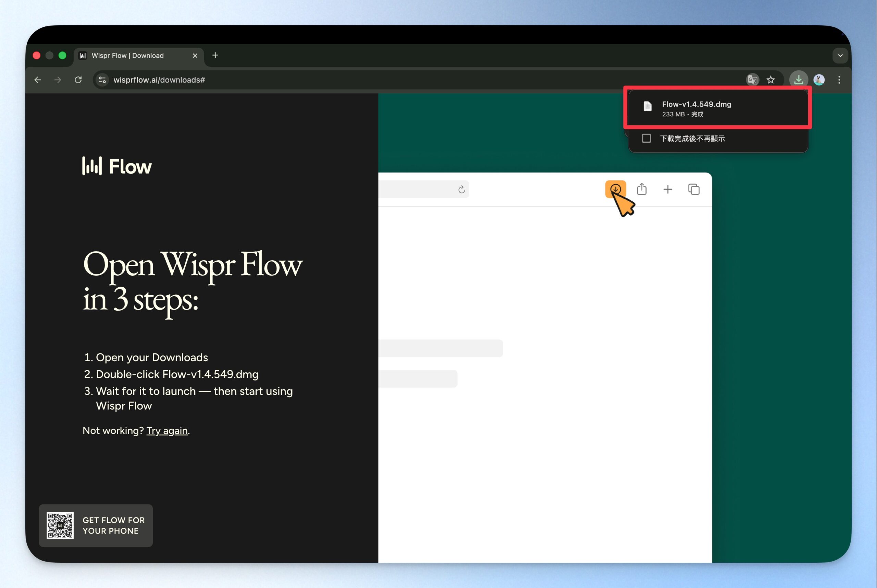Image resolution: width=877 pixels, height=588 pixels.
Task: Select the Wispr Flow | Download tab
Action: (x=127, y=55)
